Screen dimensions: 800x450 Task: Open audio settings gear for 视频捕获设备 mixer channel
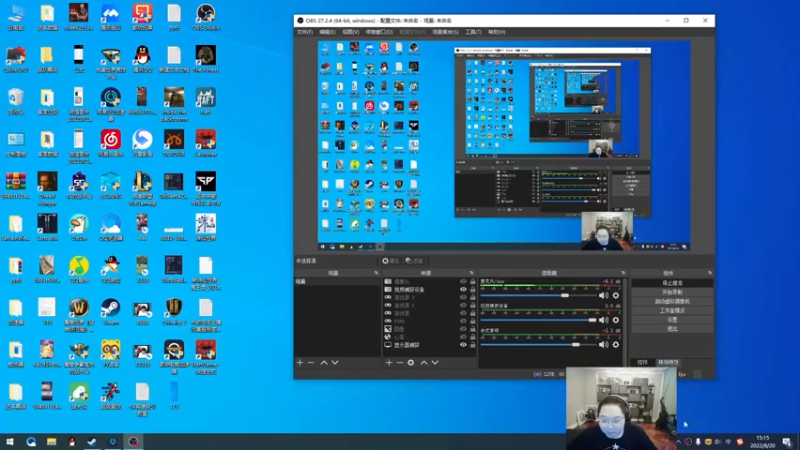pos(616,320)
